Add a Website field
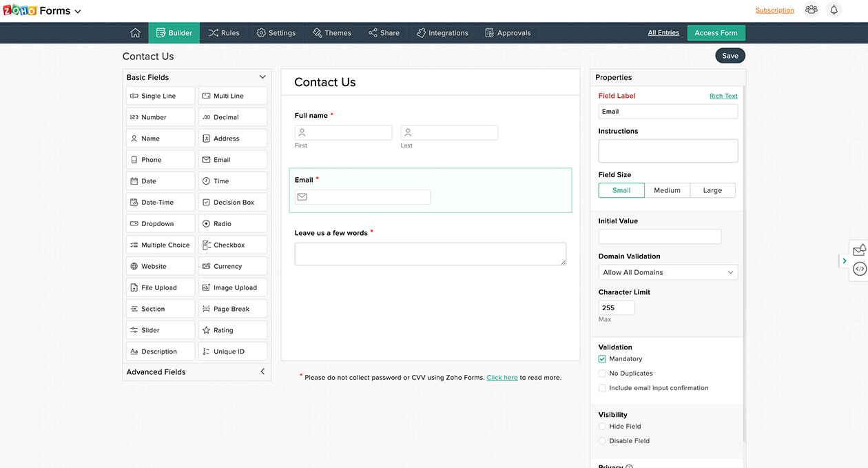868x468 pixels. pos(161,266)
